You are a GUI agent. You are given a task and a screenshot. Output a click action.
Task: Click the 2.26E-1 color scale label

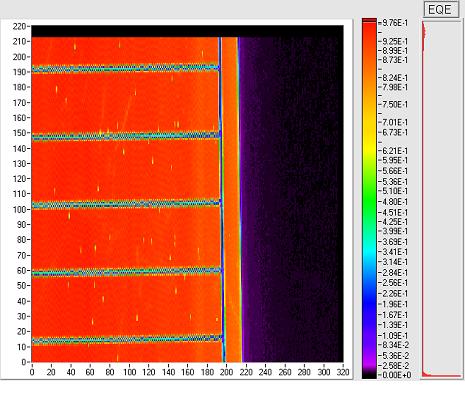(x=395, y=294)
